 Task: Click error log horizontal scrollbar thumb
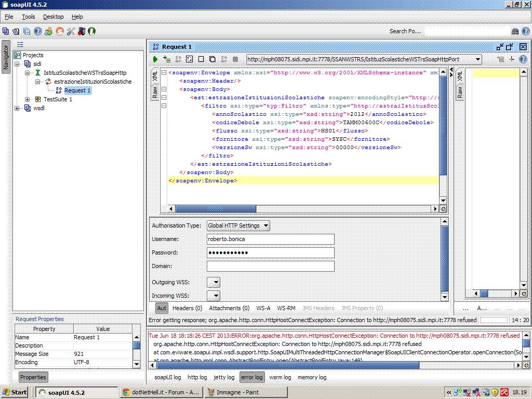point(288,365)
